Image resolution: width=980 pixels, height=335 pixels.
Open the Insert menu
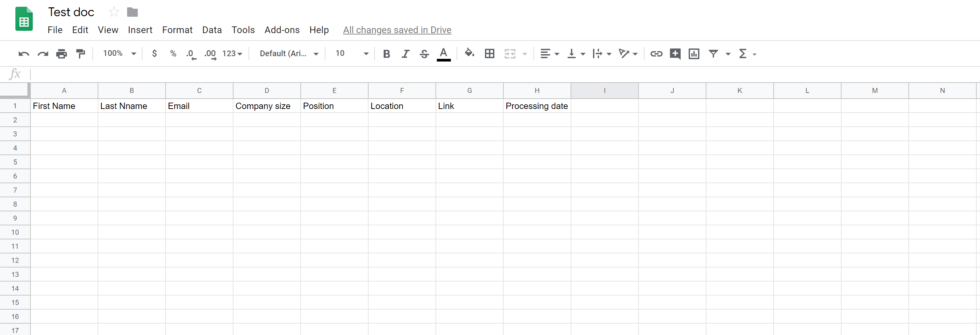[x=140, y=30]
